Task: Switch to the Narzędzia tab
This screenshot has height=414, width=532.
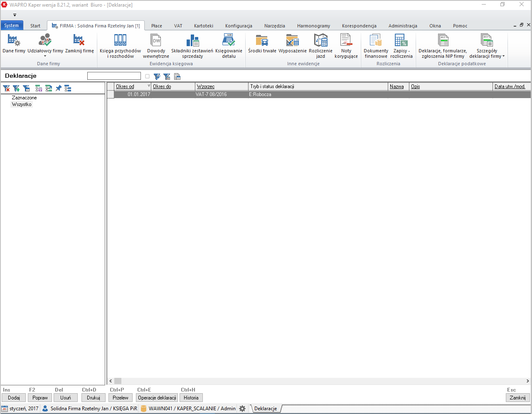Action: pyautogui.click(x=275, y=26)
